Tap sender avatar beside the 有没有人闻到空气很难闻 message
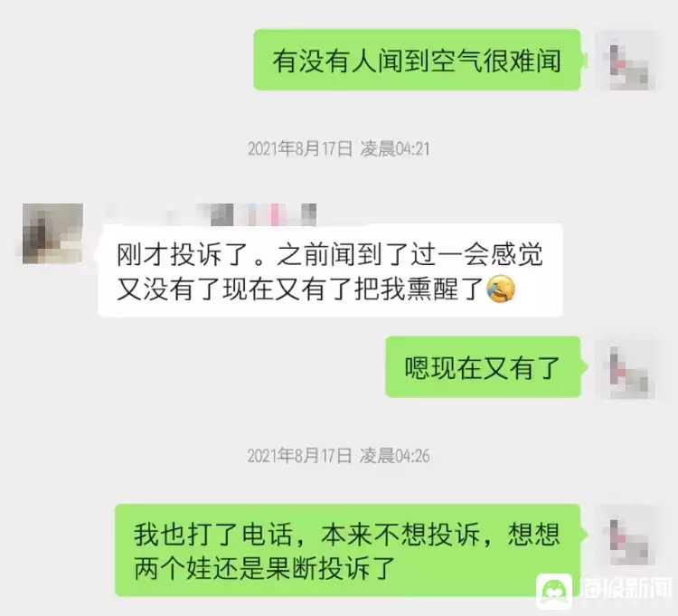The image size is (678, 616). [x=627, y=61]
